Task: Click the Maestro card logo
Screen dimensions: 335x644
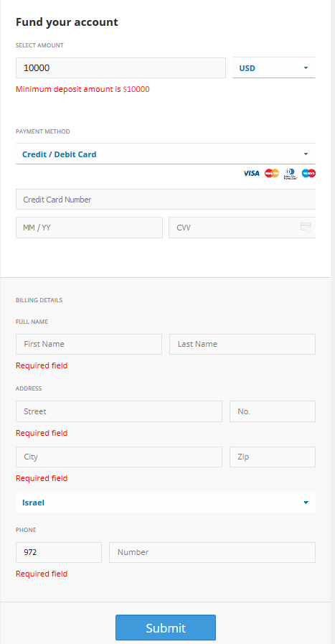Action: click(x=308, y=173)
